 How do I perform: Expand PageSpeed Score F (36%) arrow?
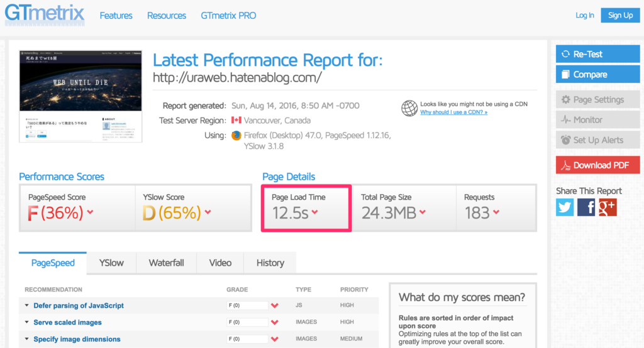tap(90, 212)
